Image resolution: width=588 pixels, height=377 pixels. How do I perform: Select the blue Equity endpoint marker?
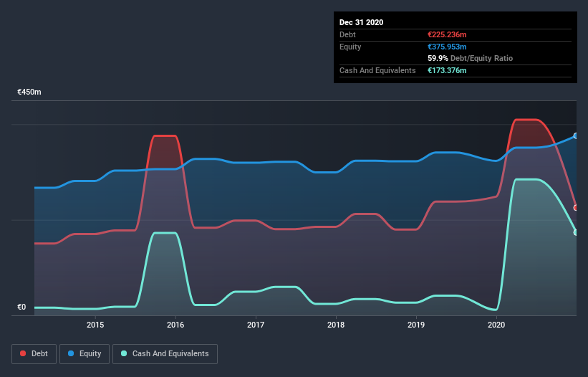coord(576,135)
